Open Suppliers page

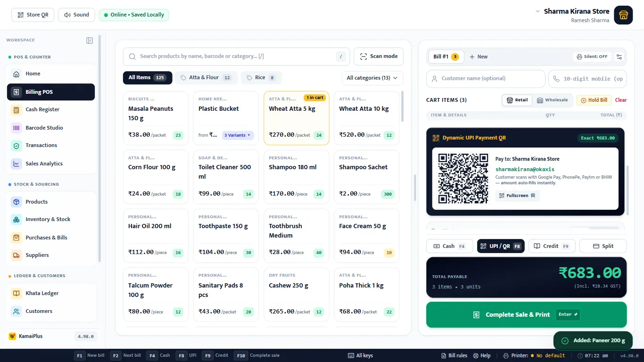[51, 255]
